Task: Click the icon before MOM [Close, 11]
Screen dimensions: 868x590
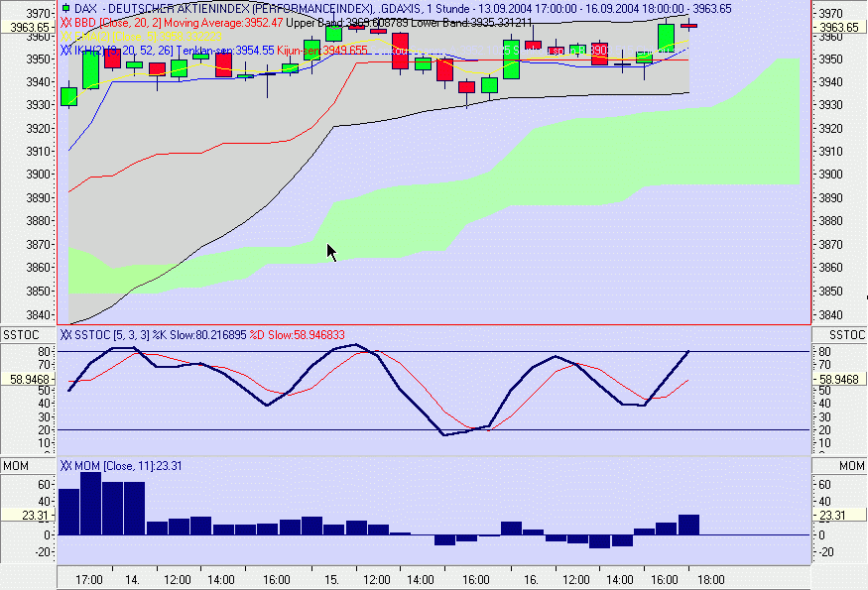Action: pos(65,465)
